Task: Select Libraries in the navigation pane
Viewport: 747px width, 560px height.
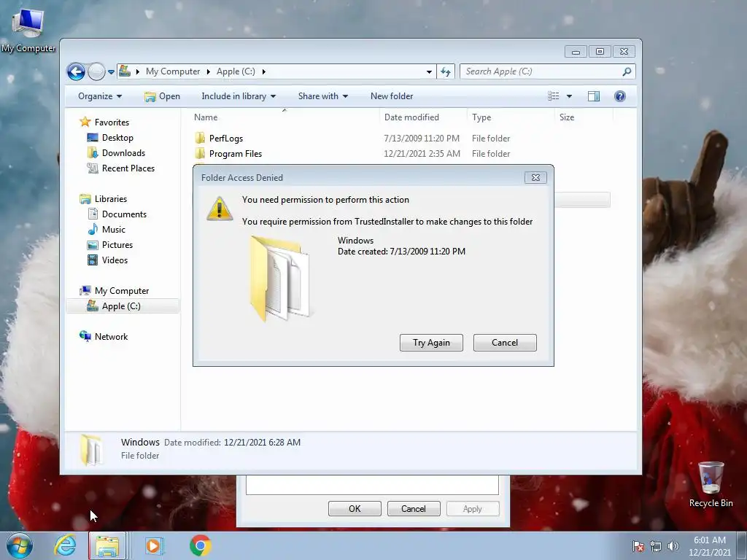Action: [104, 199]
